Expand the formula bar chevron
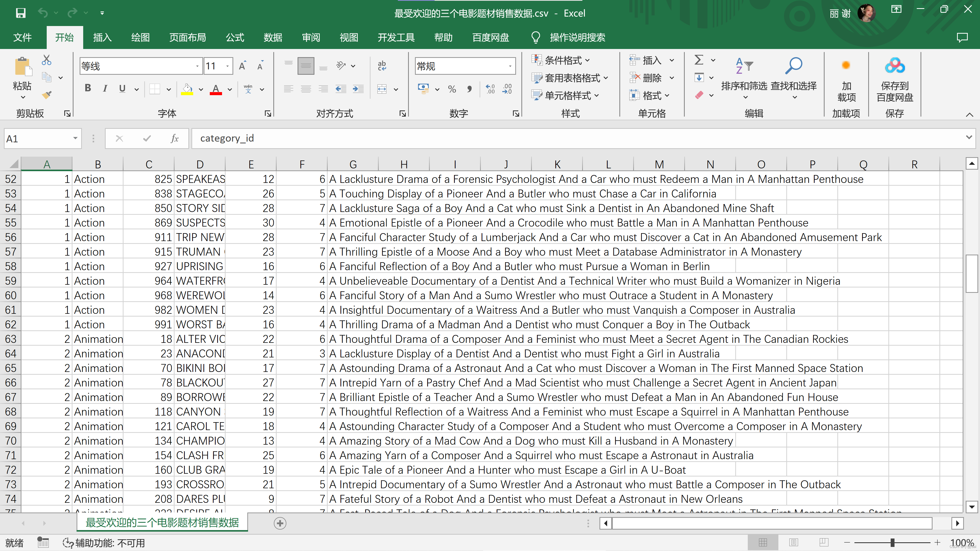This screenshot has width=980, height=551. click(x=969, y=137)
